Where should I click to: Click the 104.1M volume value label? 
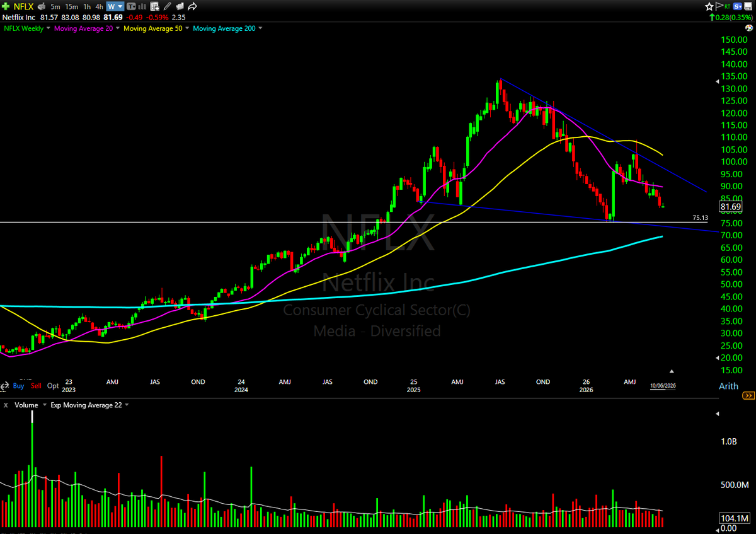(734, 518)
